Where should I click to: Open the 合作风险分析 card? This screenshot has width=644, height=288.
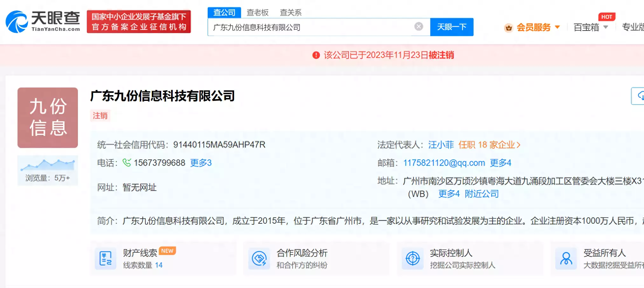[x=316, y=258]
